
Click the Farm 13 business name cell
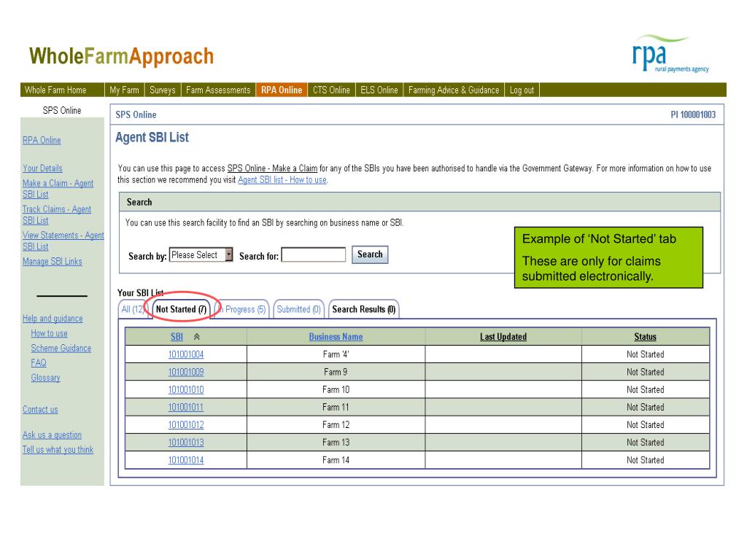click(336, 443)
